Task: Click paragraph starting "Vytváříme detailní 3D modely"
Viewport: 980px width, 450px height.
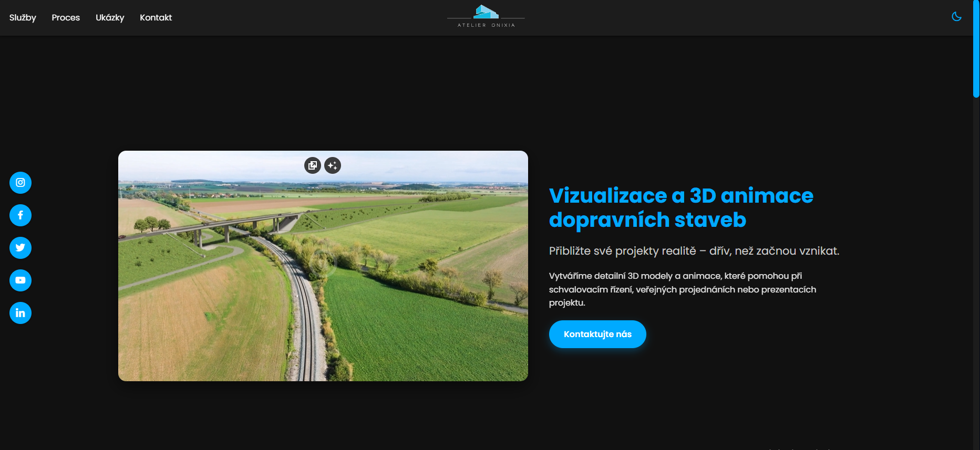Action: point(683,289)
